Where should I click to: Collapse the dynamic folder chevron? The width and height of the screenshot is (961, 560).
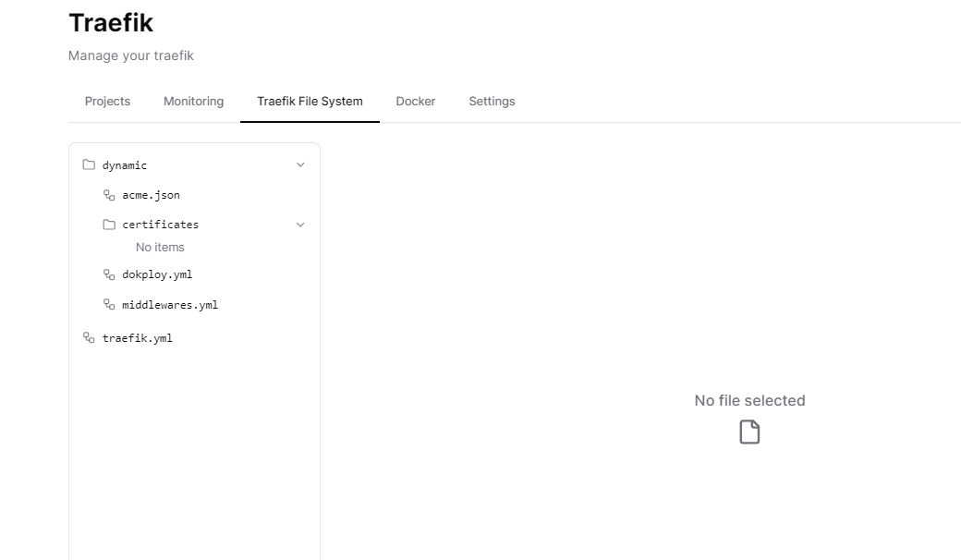click(300, 164)
